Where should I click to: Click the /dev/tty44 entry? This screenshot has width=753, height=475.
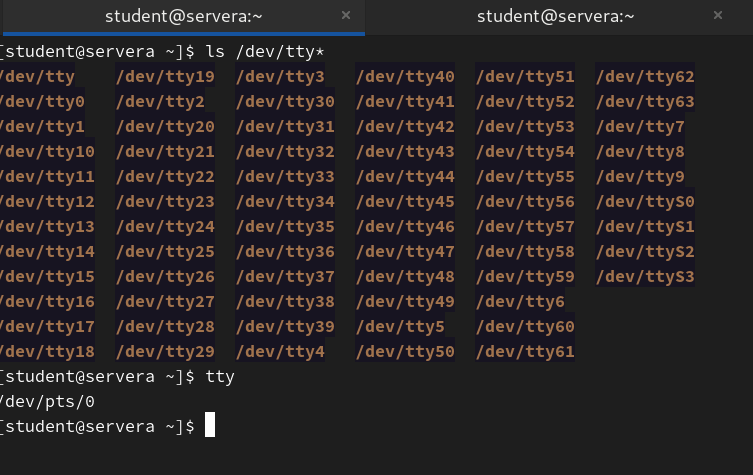click(x=405, y=176)
